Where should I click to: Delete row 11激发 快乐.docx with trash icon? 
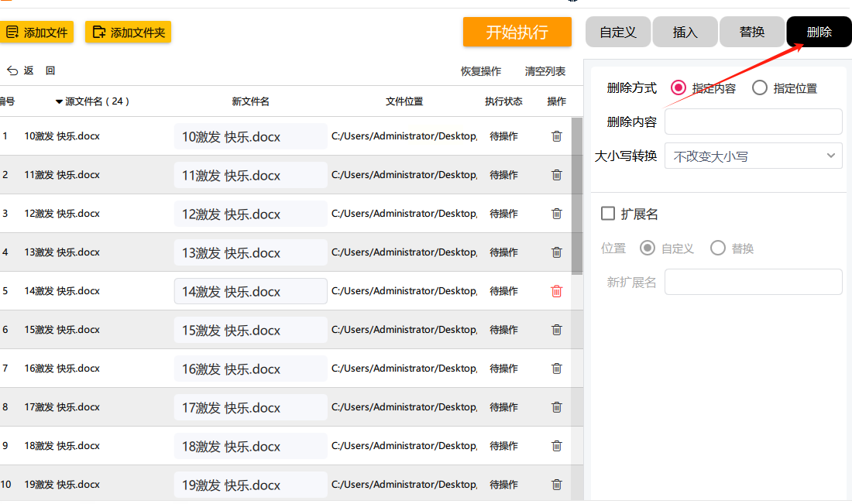(556, 175)
